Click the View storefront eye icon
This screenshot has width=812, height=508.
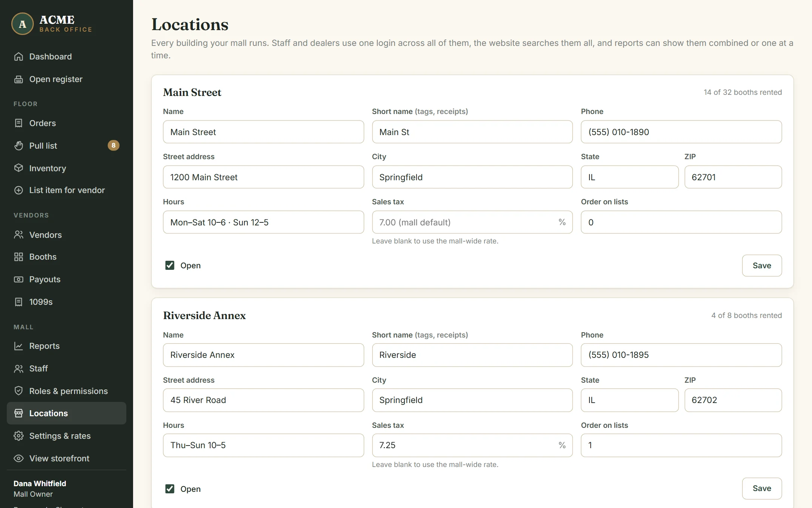(x=18, y=458)
